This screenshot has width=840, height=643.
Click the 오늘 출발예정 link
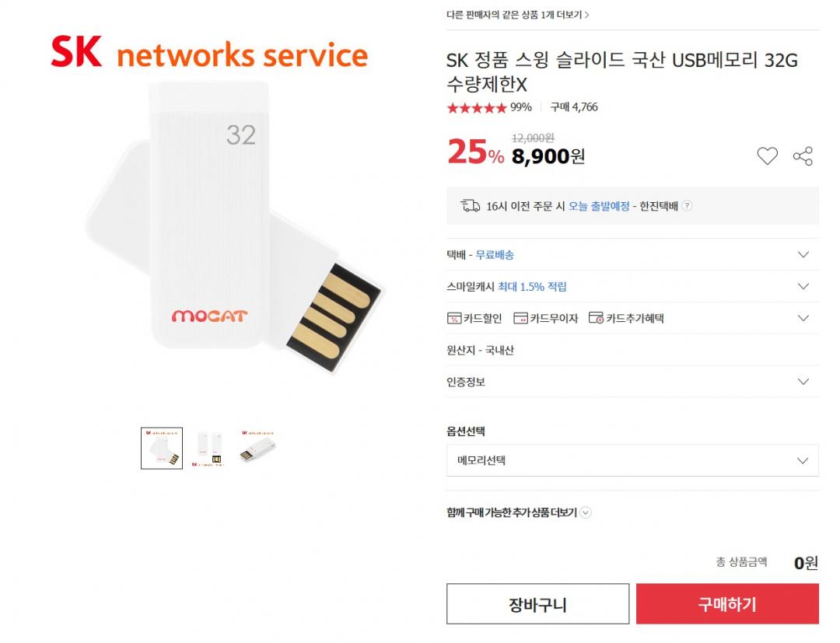pyautogui.click(x=598, y=206)
